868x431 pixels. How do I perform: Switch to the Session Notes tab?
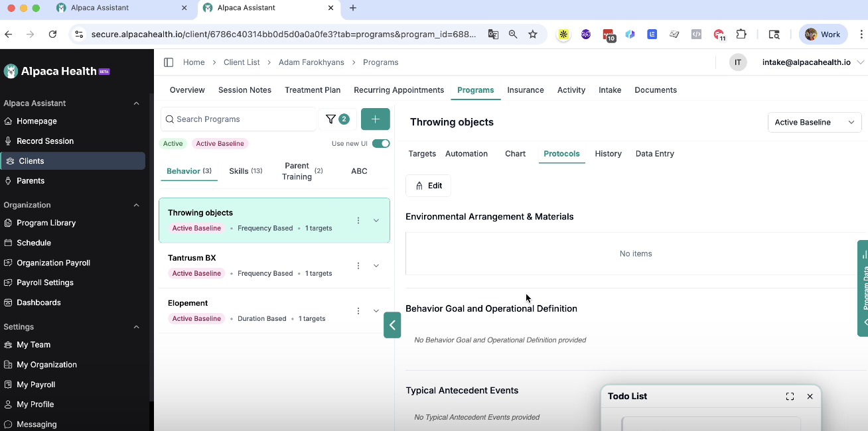245,90
